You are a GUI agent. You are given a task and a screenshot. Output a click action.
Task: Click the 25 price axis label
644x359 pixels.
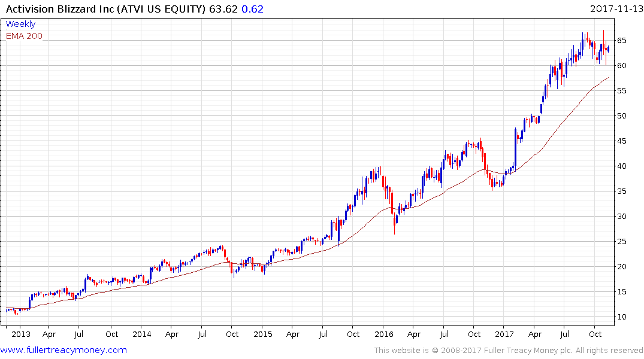[x=621, y=242]
